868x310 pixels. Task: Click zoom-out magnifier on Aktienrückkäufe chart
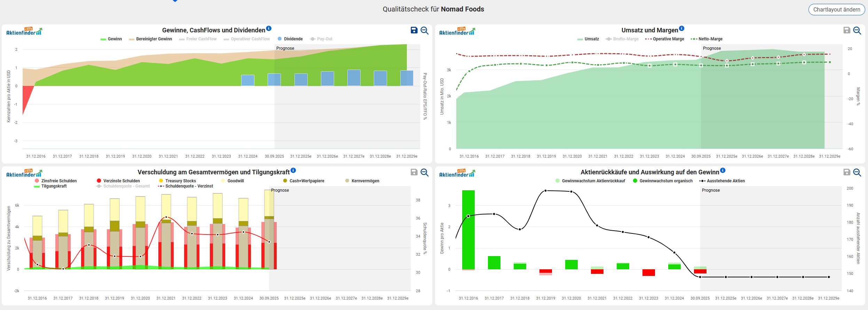click(857, 172)
